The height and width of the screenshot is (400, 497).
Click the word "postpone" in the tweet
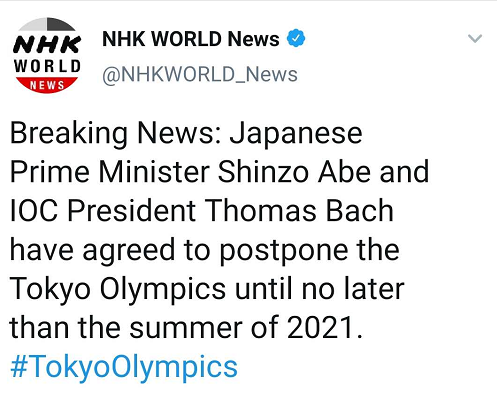click(x=283, y=251)
